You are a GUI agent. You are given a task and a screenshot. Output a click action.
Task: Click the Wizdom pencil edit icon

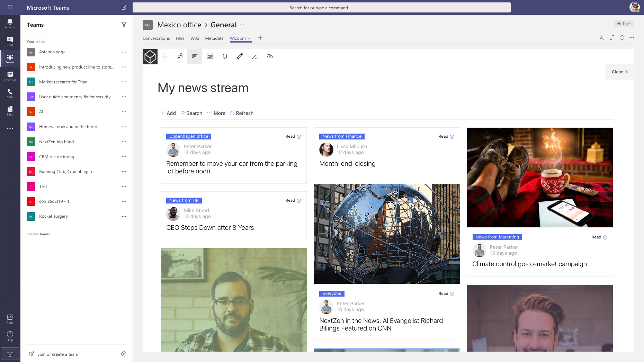tap(240, 56)
